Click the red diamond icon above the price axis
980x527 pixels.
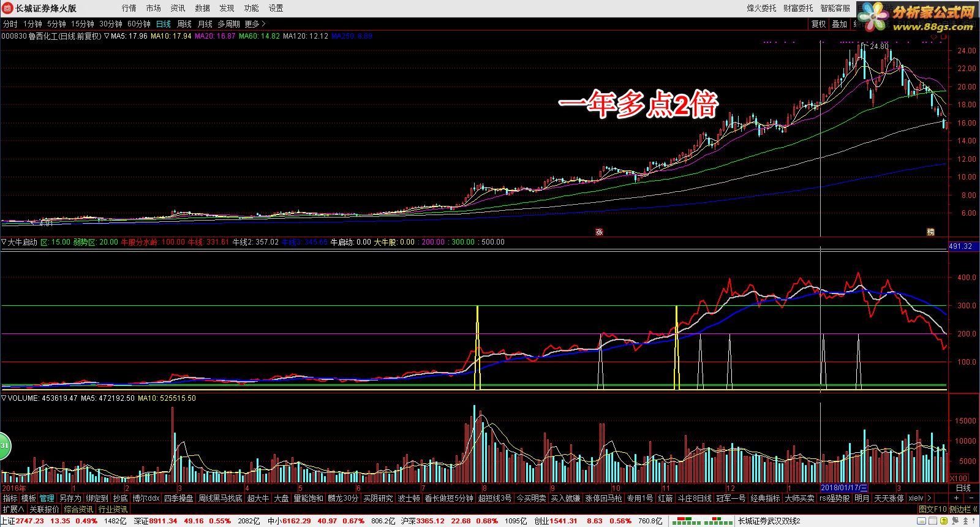pos(935,37)
